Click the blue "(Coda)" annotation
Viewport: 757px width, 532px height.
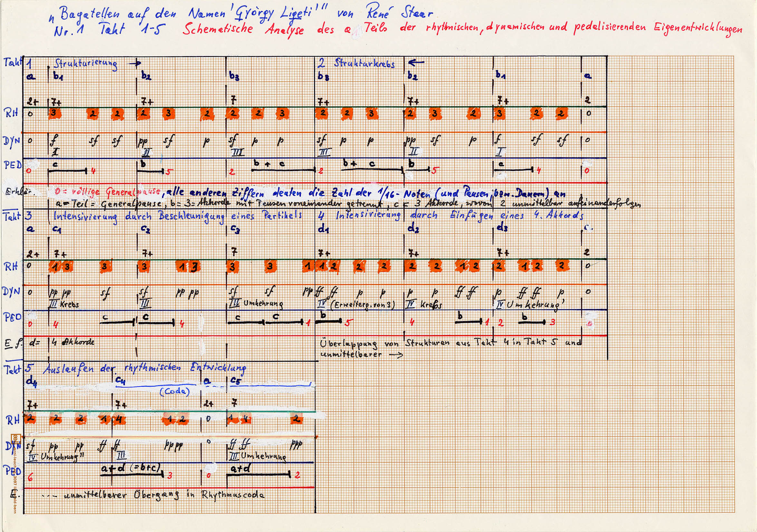175,392
